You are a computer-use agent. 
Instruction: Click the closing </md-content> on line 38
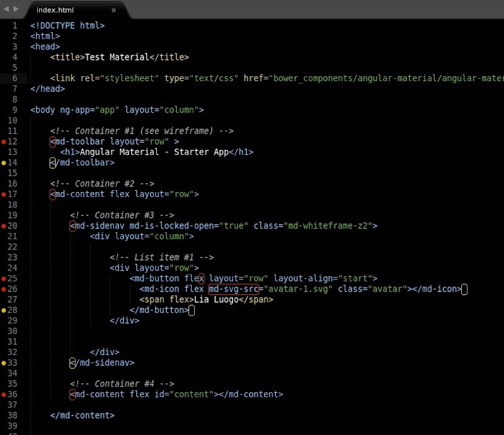point(83,415)
